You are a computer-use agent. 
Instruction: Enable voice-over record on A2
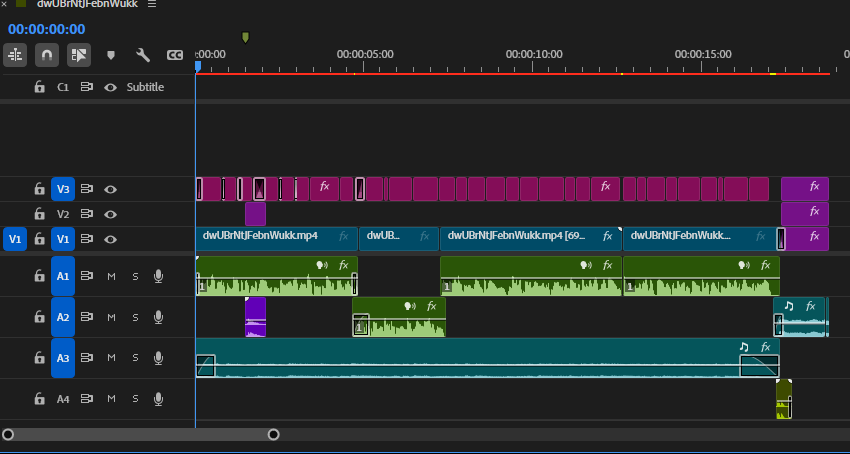[x=158, y=317]
